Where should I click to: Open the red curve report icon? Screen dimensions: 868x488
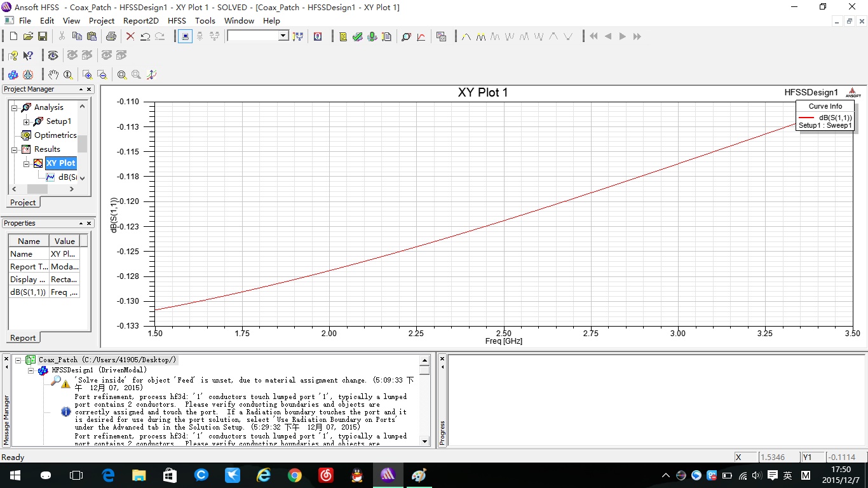(421, 37)
